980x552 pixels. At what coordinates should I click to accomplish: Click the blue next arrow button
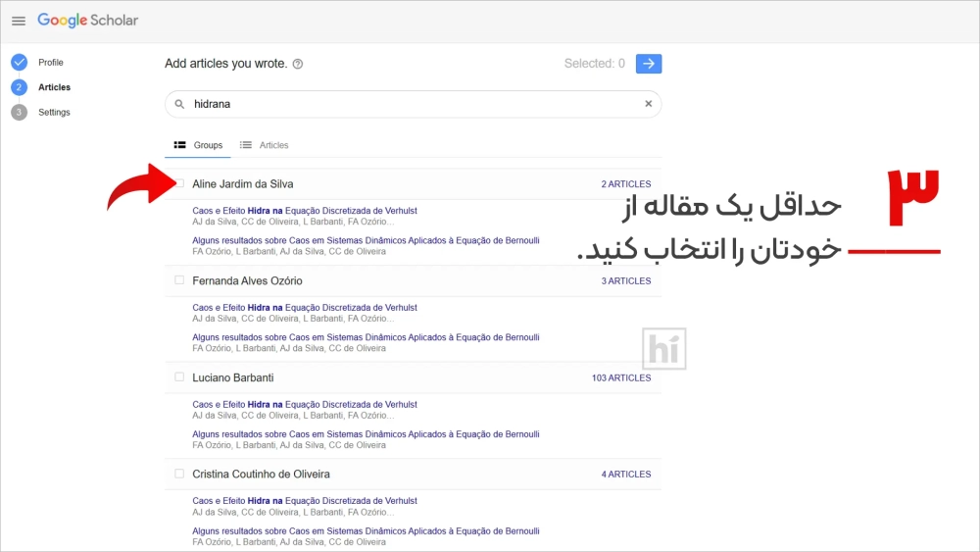point(649,63)
